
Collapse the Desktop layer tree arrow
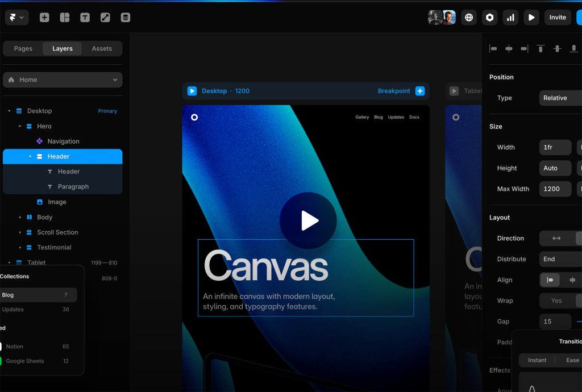[x=9, y=111]
